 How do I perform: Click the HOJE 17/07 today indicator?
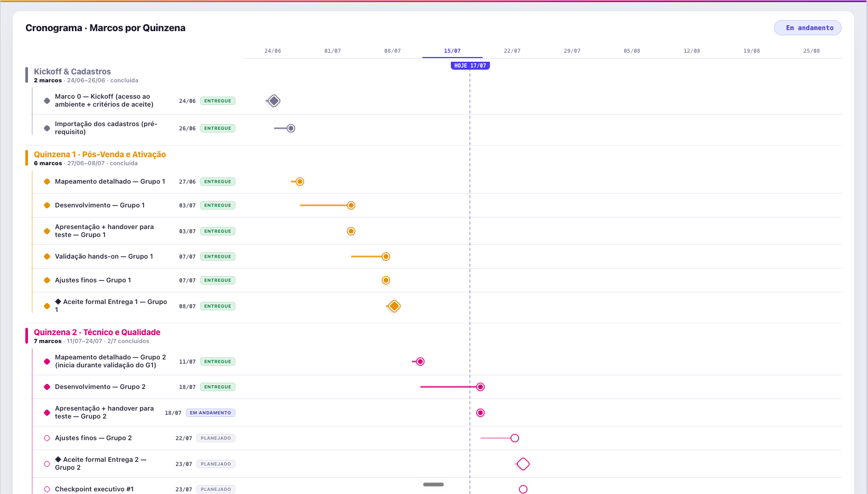pos(470,65)
